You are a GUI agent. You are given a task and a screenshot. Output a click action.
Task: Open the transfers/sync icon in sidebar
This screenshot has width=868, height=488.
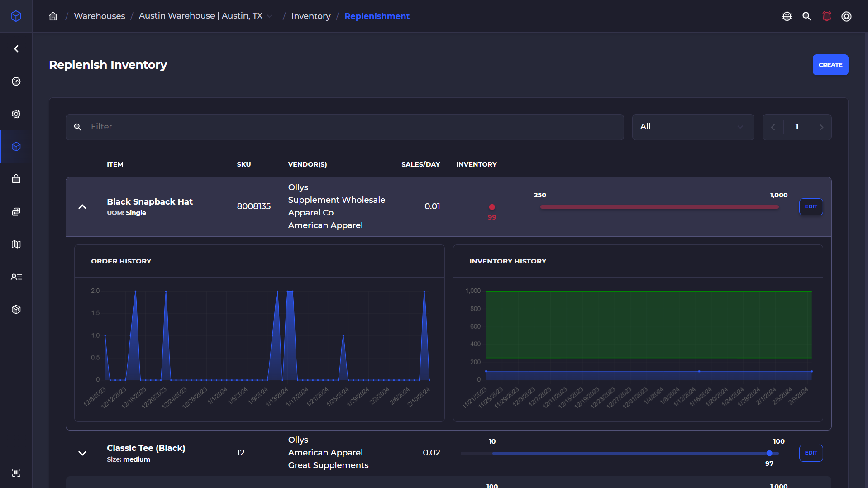[16, 212]
